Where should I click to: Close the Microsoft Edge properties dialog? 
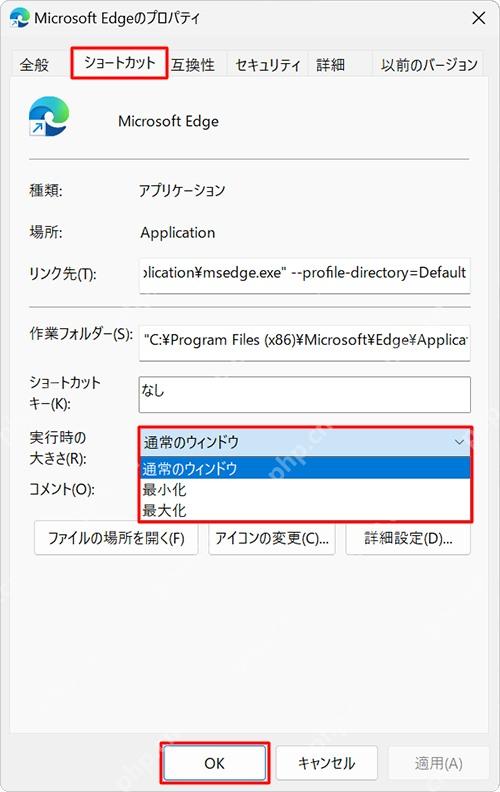tap(478, 18)
